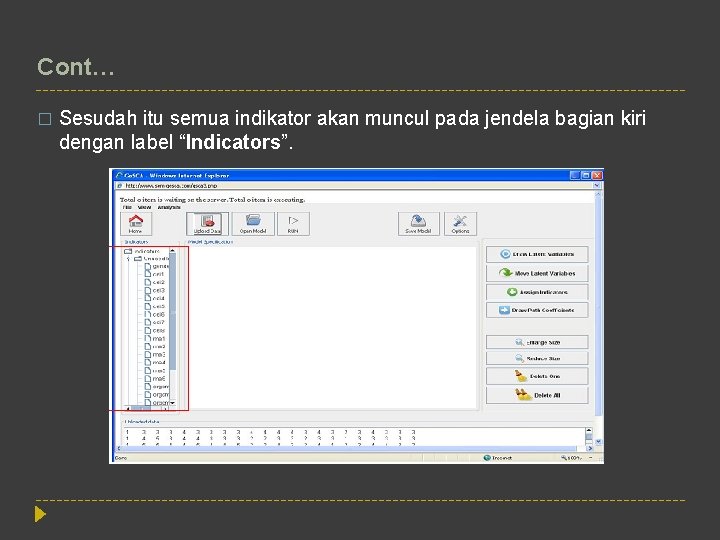Select the cei7 indicator

[154, 322]
